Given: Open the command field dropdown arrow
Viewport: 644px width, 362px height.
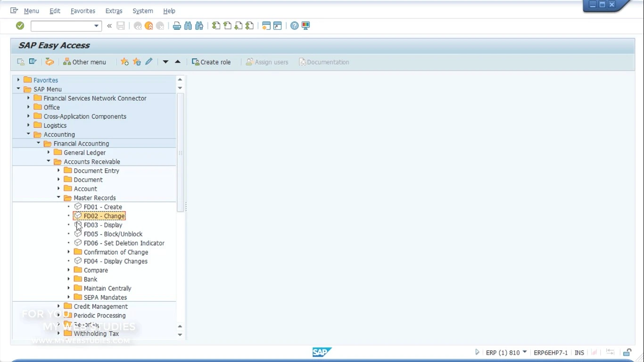Looking at the screenshot, I should 97,25.
